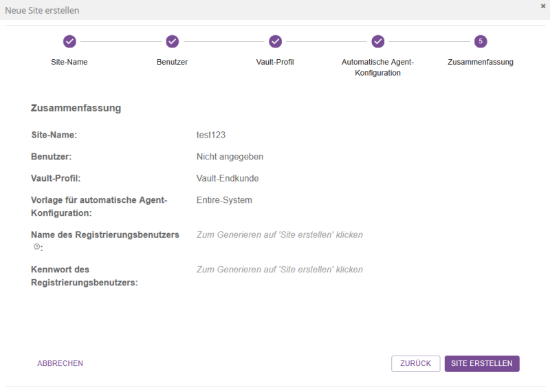
Task: Click the Neue Site erstellen dialog title
Action: click(x=42, y=10)
